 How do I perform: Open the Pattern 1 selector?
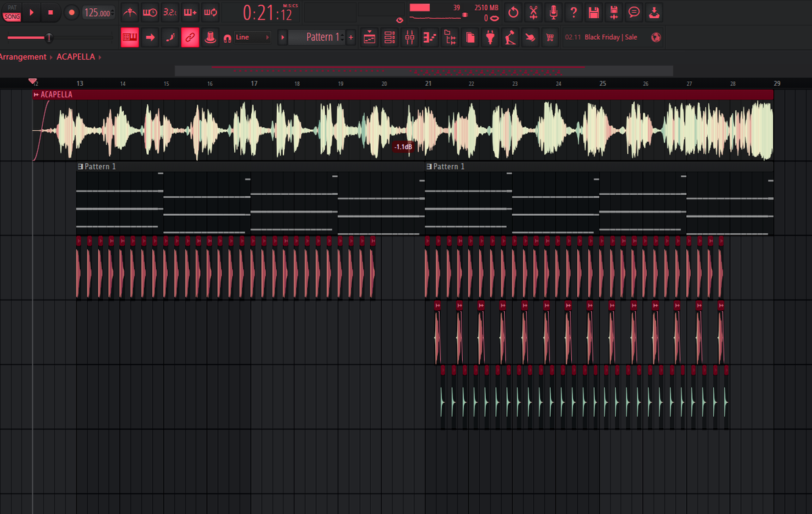coord(318,38)
